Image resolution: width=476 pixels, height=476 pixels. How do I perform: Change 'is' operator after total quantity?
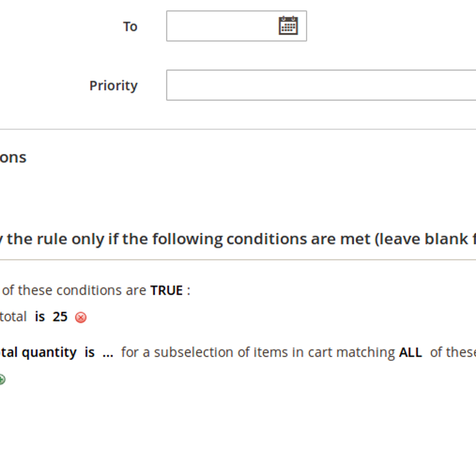tap(90, 353)
